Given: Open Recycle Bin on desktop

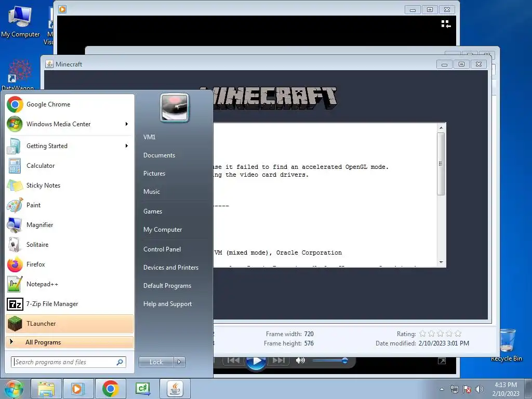Looking at the screenshot, I should [506, 345].
